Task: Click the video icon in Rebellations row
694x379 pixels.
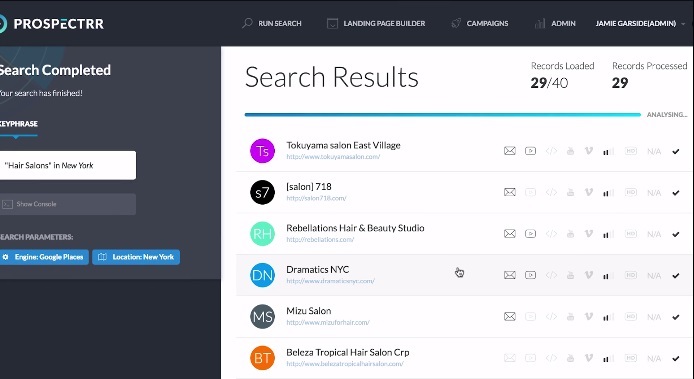Action: pos(530,234)
